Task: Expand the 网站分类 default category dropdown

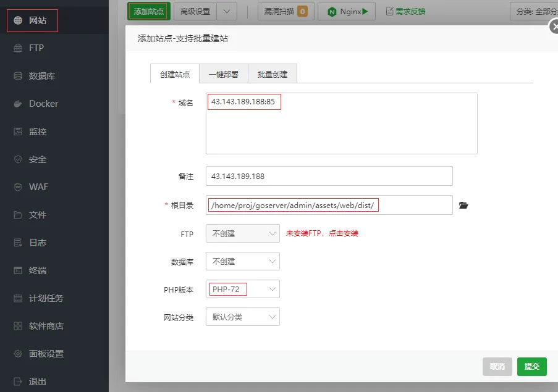Action: [x=242, y=317]
